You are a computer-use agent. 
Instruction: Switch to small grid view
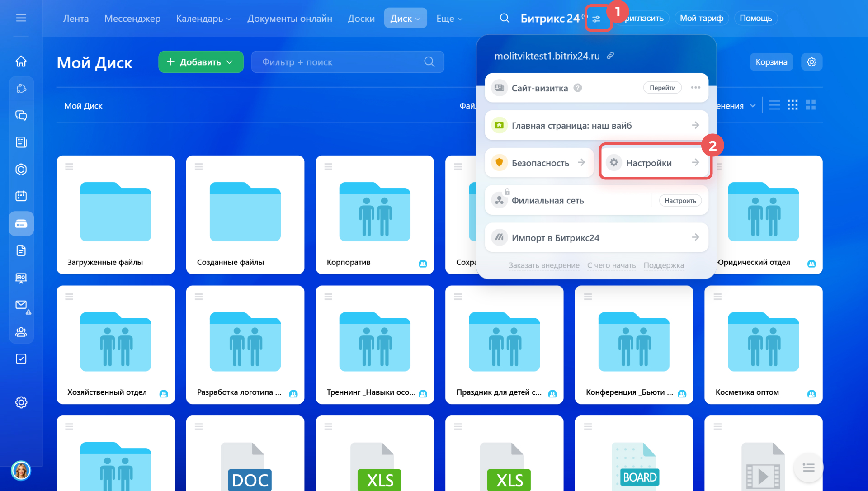[x=793, y=105]
